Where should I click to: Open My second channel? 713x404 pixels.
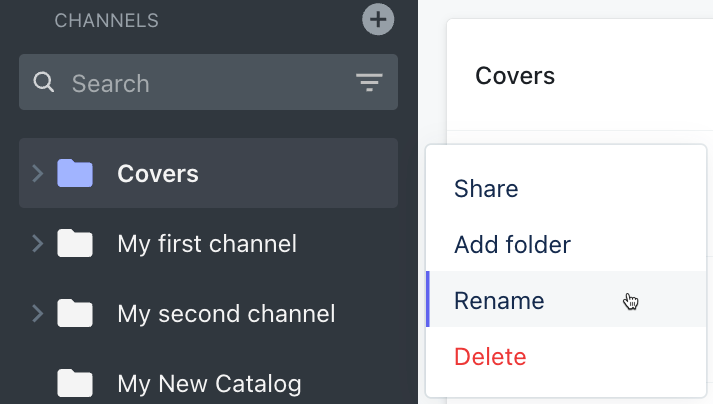coord(226,314)
